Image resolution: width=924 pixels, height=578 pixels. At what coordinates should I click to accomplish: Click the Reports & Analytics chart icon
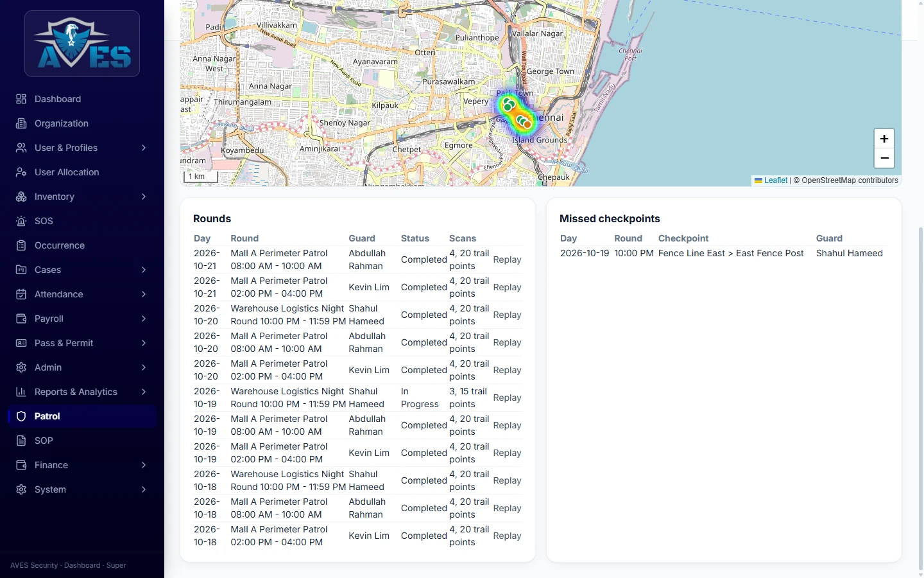[x=21, y=392]
